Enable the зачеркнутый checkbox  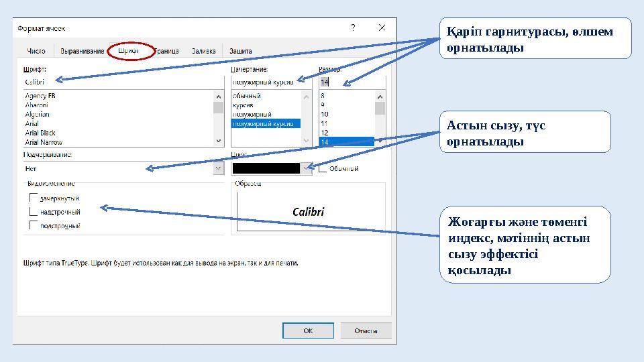point(34,198)
